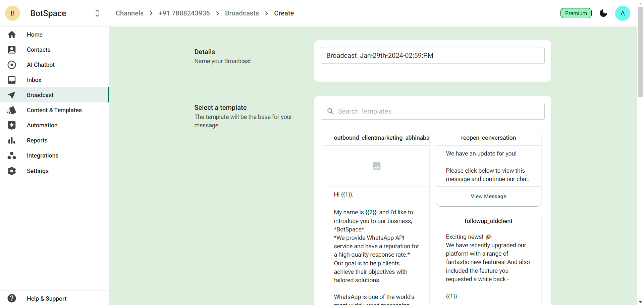Click the AI Chatbot circle icon
The image size is (644, 305).
pyautogui.click(x=12, y=65)
